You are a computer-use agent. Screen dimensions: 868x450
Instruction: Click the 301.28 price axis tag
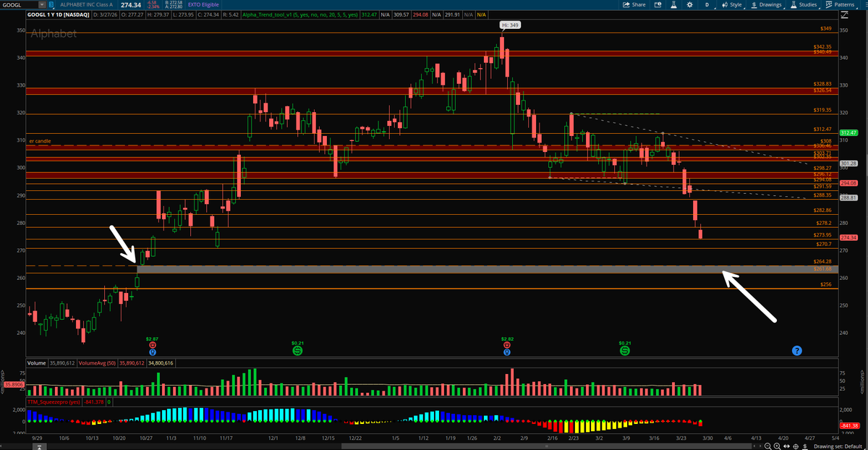[849, 164]
